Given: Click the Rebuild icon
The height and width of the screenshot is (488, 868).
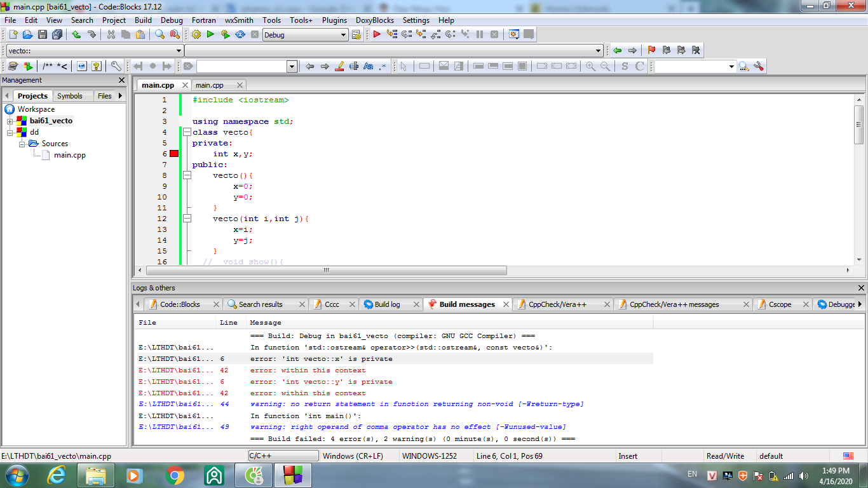Looking at the screenshot, I should point(240,35).
